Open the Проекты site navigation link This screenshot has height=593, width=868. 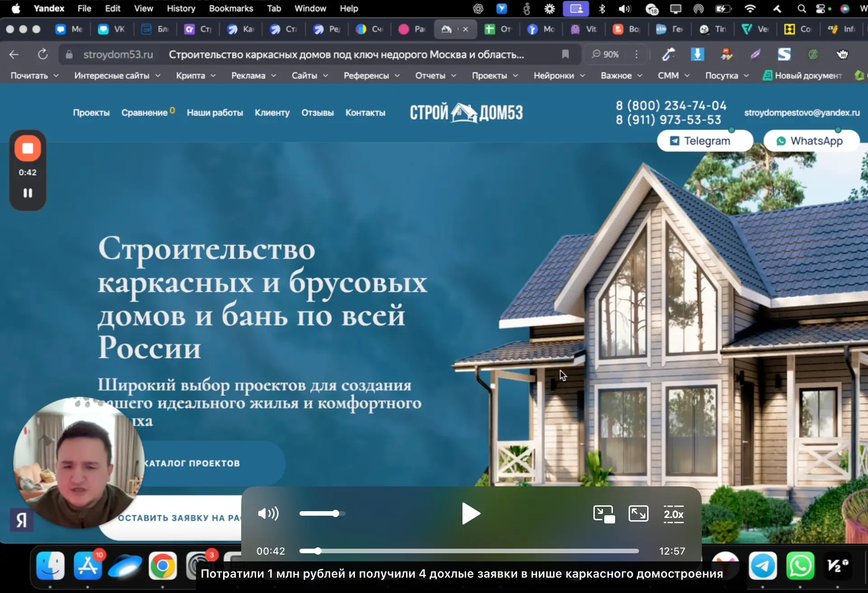click(x=91, y=113)
